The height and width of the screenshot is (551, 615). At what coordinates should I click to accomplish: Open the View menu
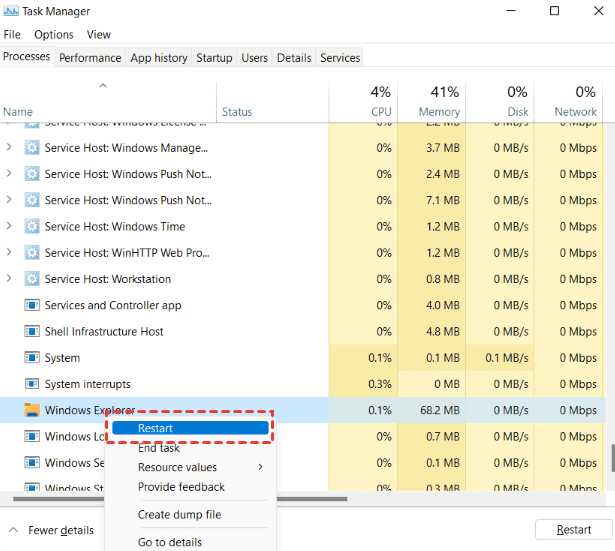(99, 35)
